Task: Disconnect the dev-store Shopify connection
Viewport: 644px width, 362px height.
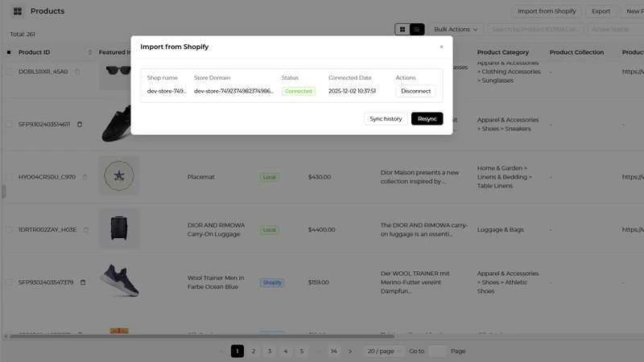Action: click(x=415, y=91)
